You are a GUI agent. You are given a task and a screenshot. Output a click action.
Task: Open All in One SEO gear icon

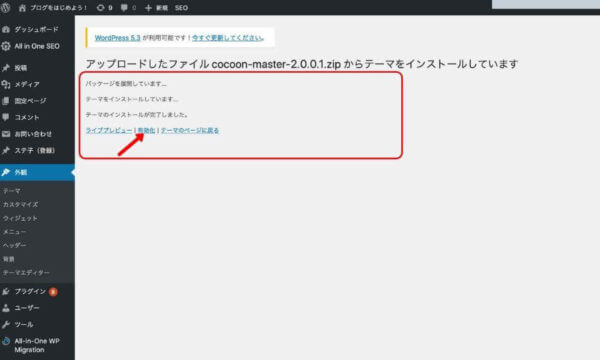coord(6,46)
